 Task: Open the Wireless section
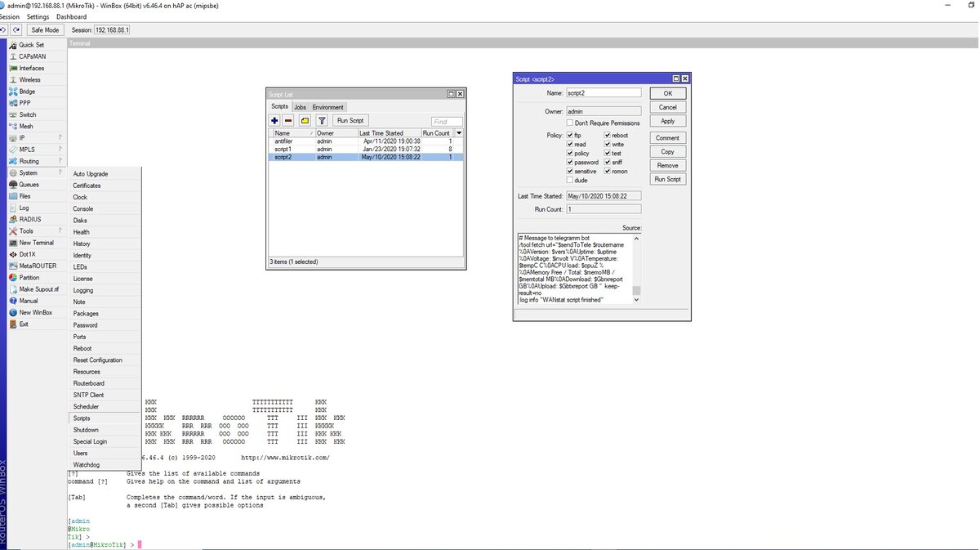[x=29, y=80]
